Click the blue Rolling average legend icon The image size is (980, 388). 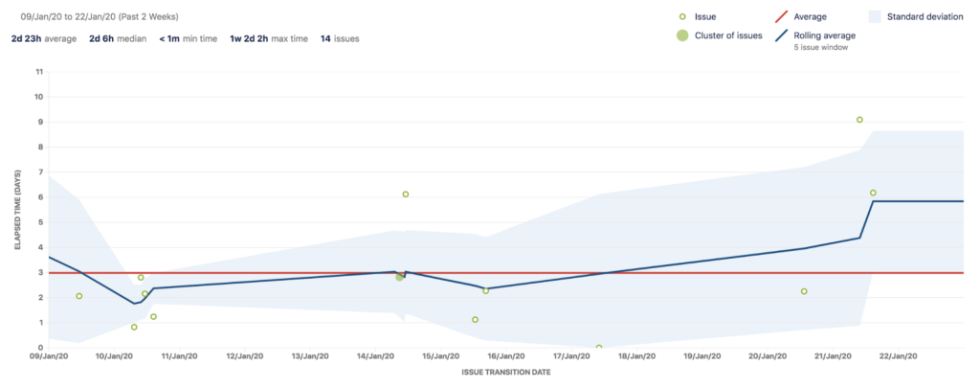pyautogui.click(x=777, y=36)
